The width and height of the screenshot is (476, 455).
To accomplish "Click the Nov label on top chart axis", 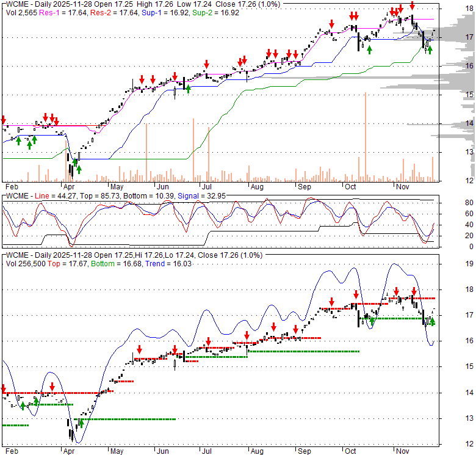I will point(403,186).
